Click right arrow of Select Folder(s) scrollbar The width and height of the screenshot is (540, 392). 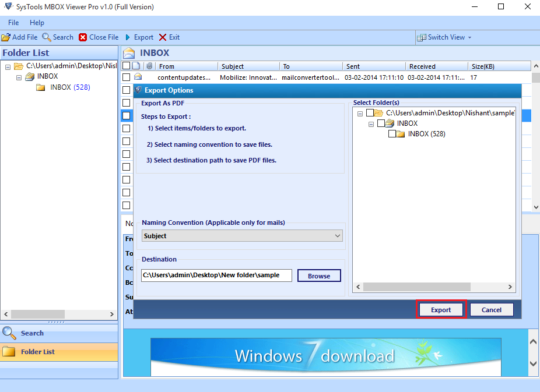click(x=510, y=287)
